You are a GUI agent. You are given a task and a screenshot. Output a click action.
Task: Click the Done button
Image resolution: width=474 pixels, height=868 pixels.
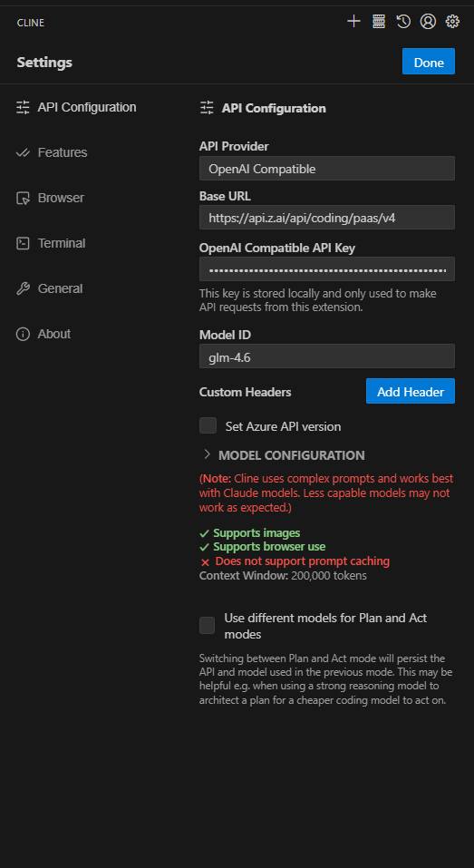429,62
